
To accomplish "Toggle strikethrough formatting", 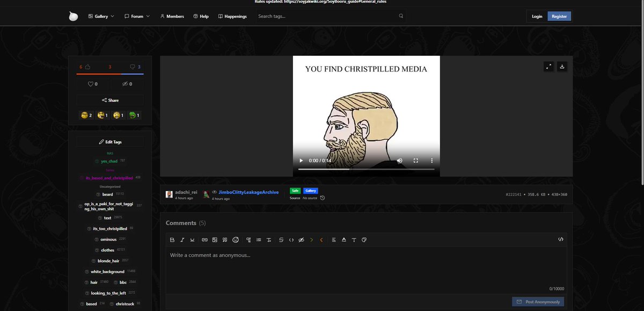I will 281,240.
